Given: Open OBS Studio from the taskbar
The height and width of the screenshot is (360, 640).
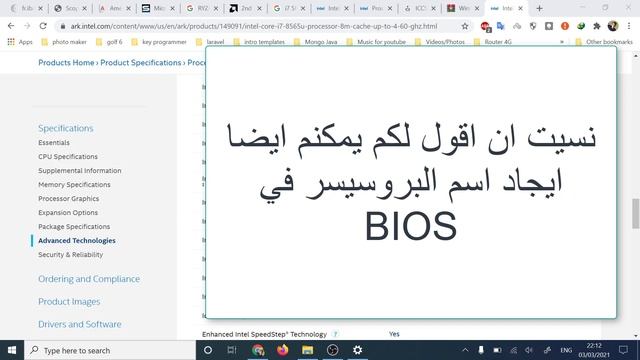Looking at the screenshot, I should pyautogui.click(x=333, y=350).
